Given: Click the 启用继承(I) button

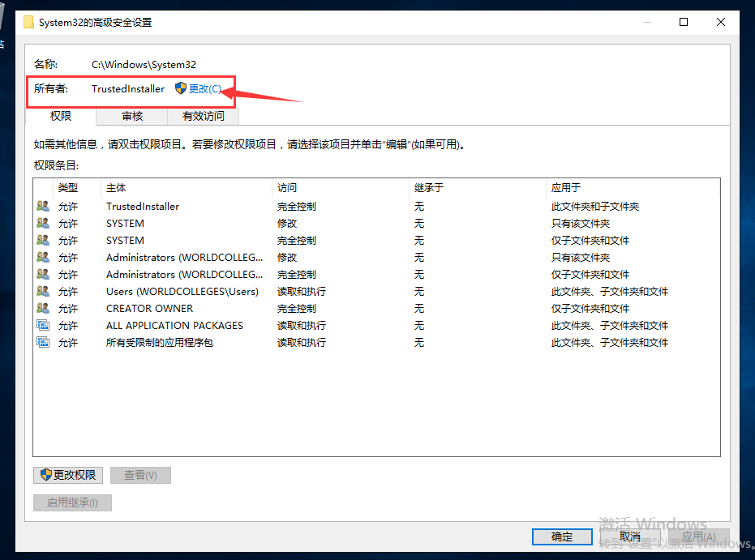Looking at the screenshot, I should tap(72, 502).
